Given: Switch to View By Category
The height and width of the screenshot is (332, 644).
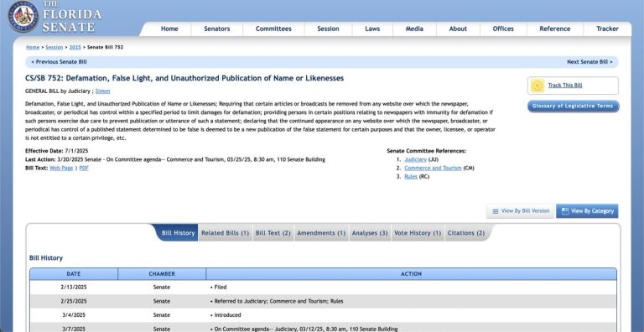Looking at the screenshot, I should (587, 211).
